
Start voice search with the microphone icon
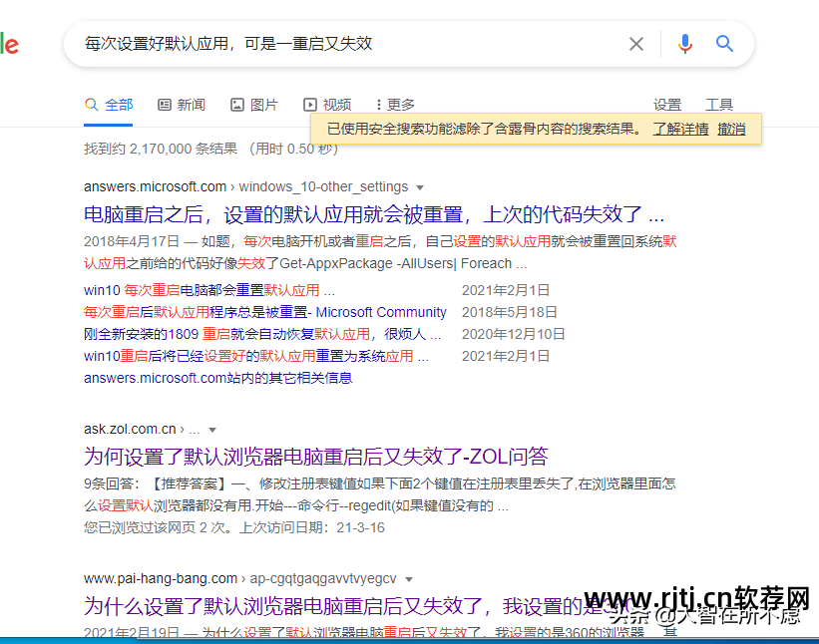point(684,44)
